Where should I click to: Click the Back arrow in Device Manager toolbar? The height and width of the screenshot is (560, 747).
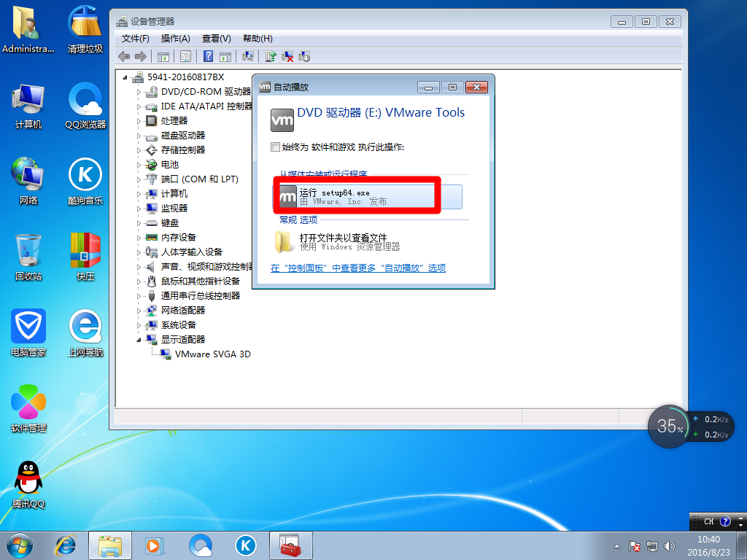coord(124,57)
